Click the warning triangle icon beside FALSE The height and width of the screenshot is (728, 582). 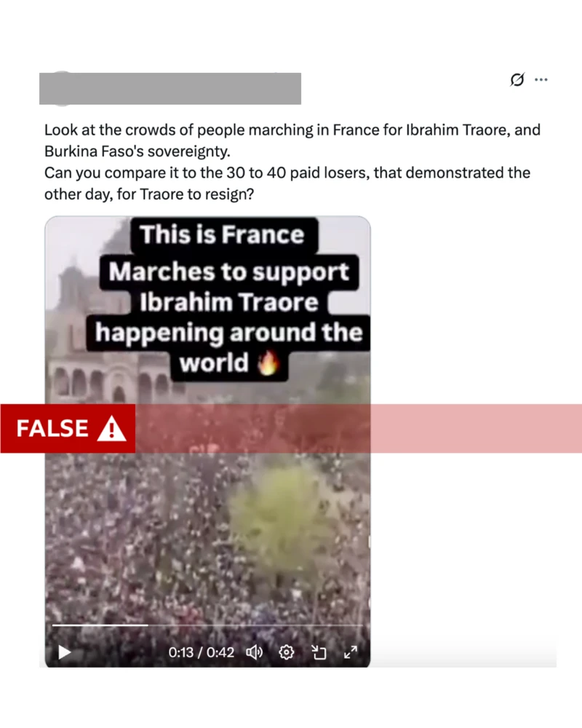pyautogui.click(x=111, y=429)
